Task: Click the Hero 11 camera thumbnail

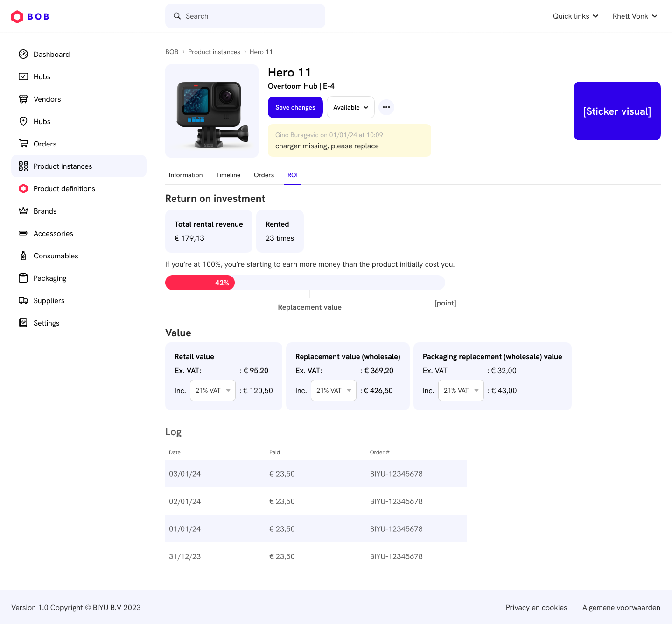Action: 212,111
